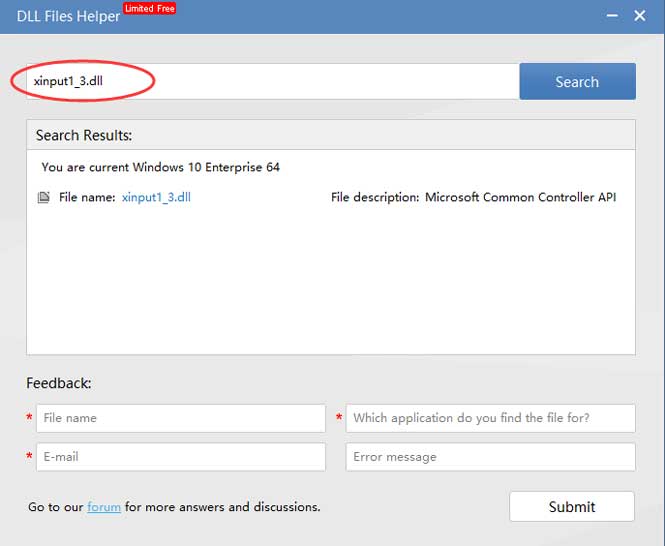The height and width of the screenshot is (546, 665).
Task: Click 'You are current Windows 10 Enterprise 64' text
Action: point(160,167)
